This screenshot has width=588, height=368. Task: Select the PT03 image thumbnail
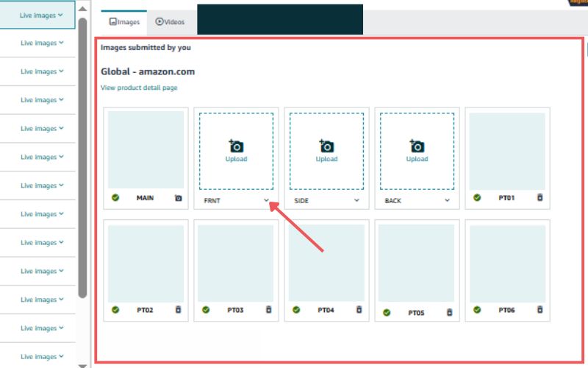235,263
